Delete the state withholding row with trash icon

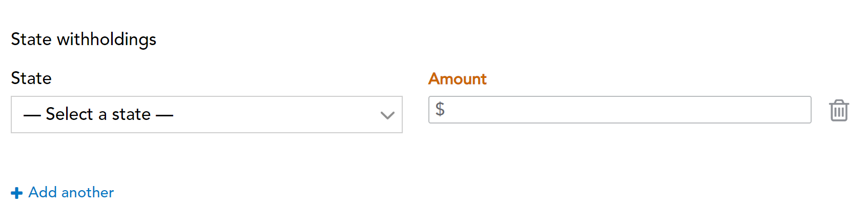click(839, 110)
